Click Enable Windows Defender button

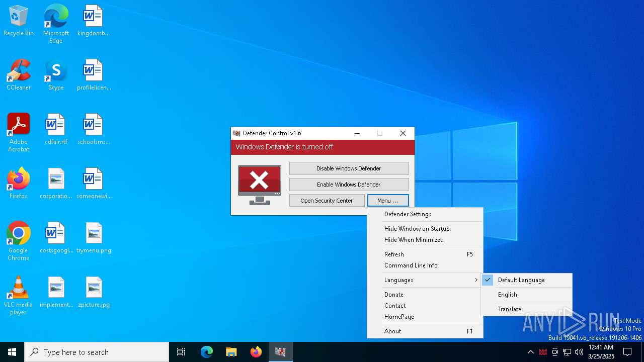349,185
